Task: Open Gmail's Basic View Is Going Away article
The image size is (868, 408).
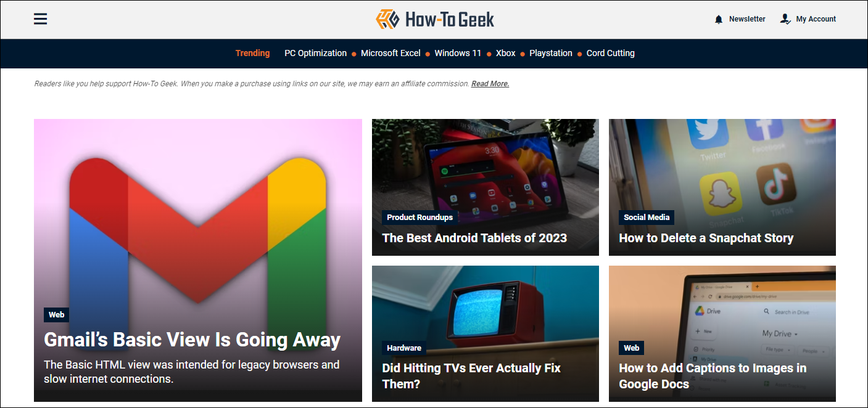Action: pyautogui.click(x=192, y=340)
